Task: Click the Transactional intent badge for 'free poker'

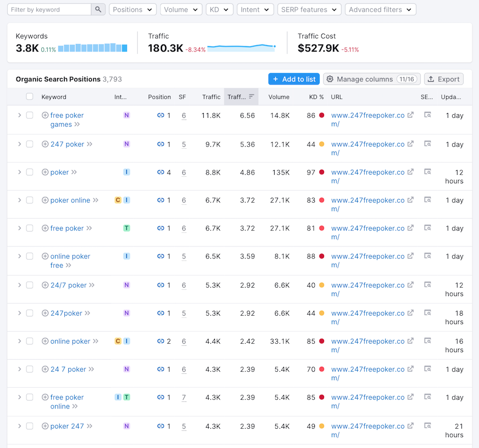Action: pos(127,228)
